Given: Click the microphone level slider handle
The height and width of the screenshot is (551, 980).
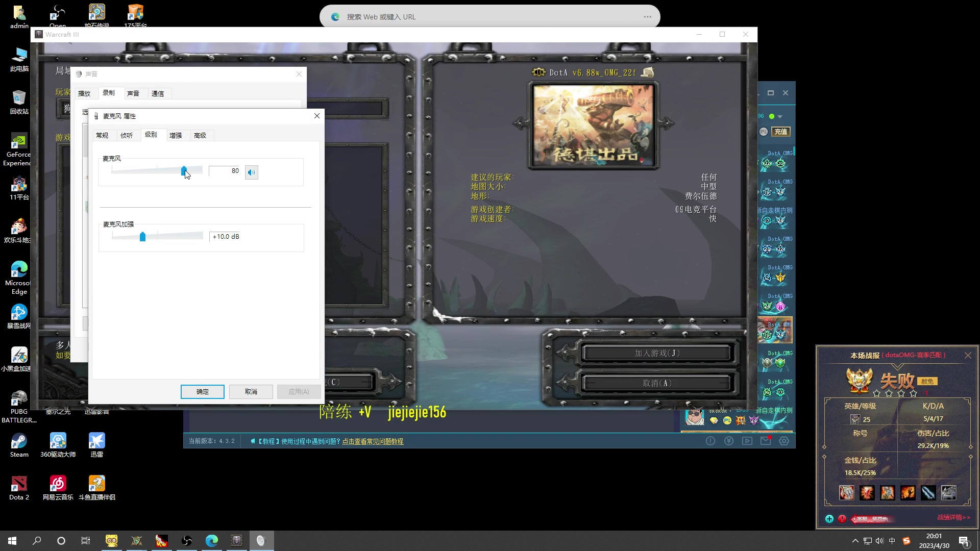Looking at the screenshot, I should [184, 171].
